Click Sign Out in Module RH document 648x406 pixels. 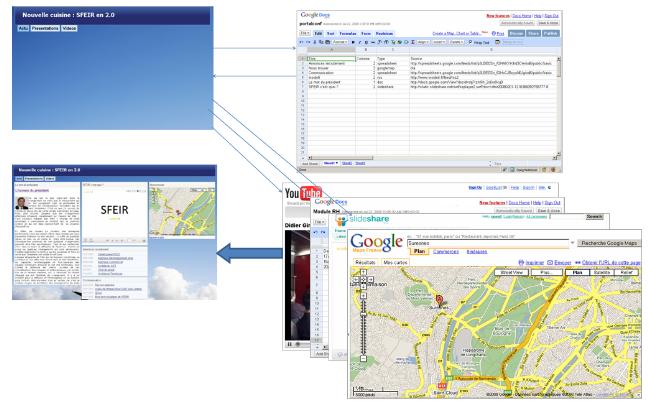point(552,203)
